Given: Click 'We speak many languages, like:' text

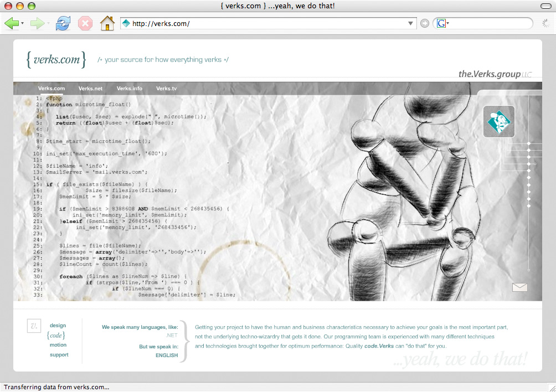Looking at the screenshot, I should (x=140, y=327).
